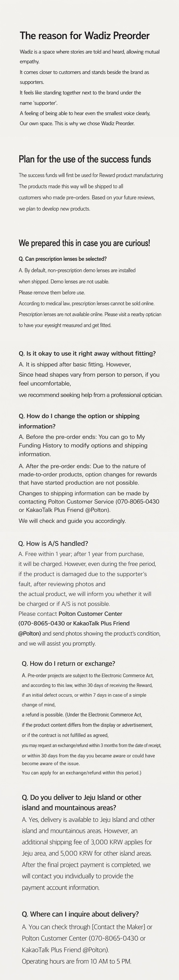Expand 'Is it okay to use it right away without fitting?'

[x=87, y=353]
